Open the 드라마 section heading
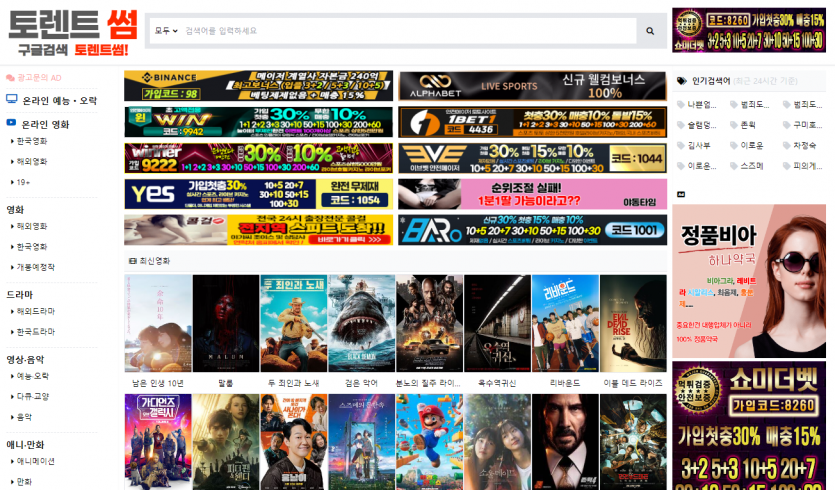This screenshot has height=490, width=835. (x=20, y=295)
